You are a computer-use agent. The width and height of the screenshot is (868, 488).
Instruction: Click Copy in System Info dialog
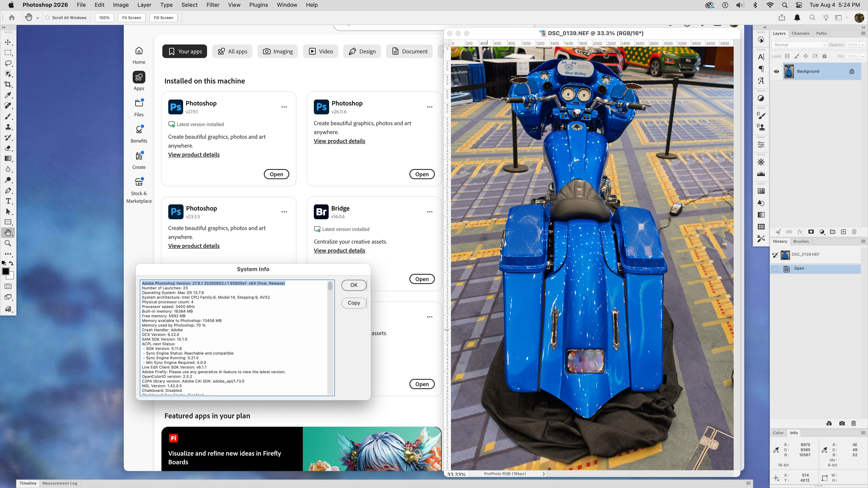pyautogui.click(x=354, y=303)
